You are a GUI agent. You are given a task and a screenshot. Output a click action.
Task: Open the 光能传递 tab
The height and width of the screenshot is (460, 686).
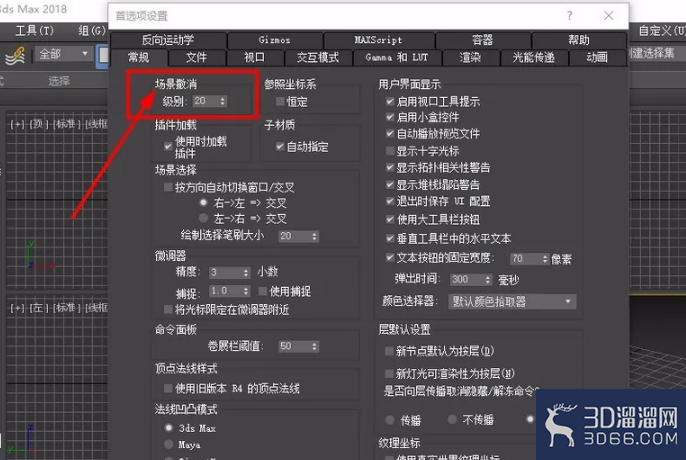(534, 57)
